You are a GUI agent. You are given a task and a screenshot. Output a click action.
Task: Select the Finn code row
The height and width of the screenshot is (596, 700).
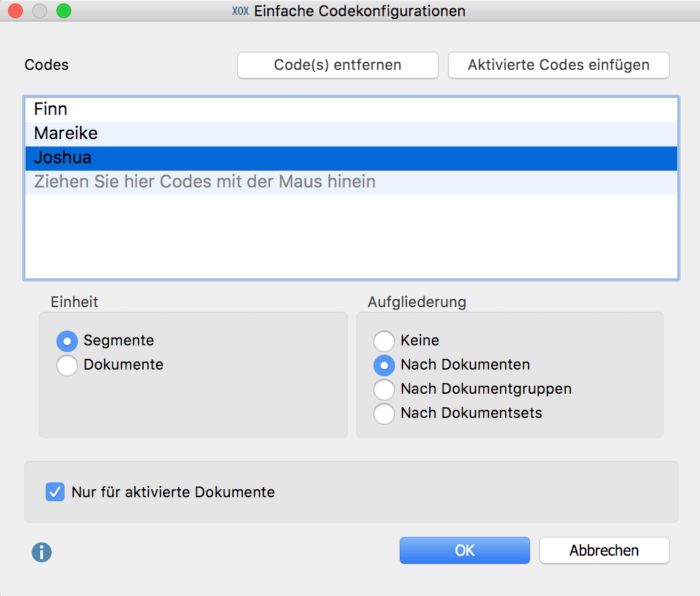pyautogui.click(x=351, y=110)
